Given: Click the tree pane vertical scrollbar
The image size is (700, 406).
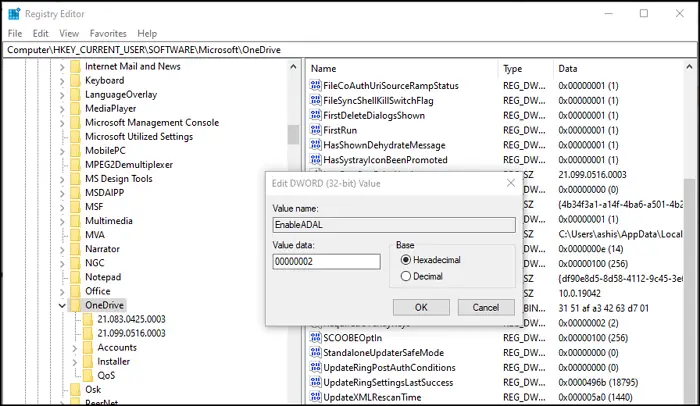Looking at the screenshot, I should [x=293, y=134].
